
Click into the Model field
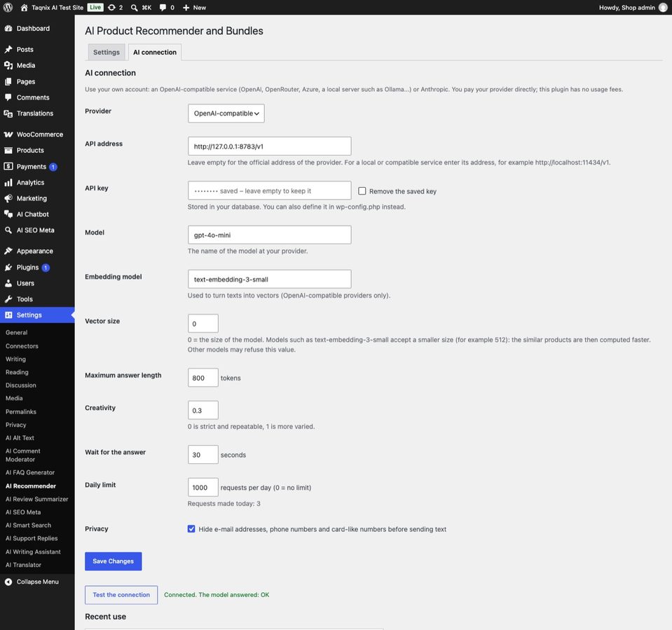click(269, 235)
